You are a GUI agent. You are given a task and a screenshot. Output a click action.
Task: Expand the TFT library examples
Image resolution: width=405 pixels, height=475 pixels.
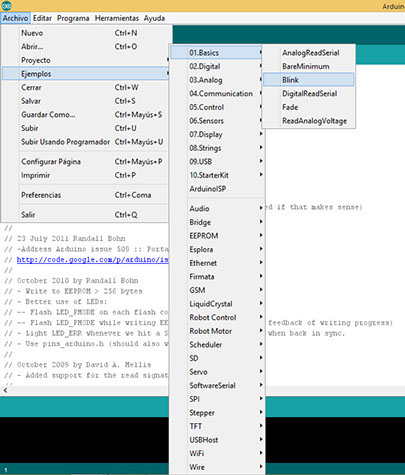pos(217,426)
